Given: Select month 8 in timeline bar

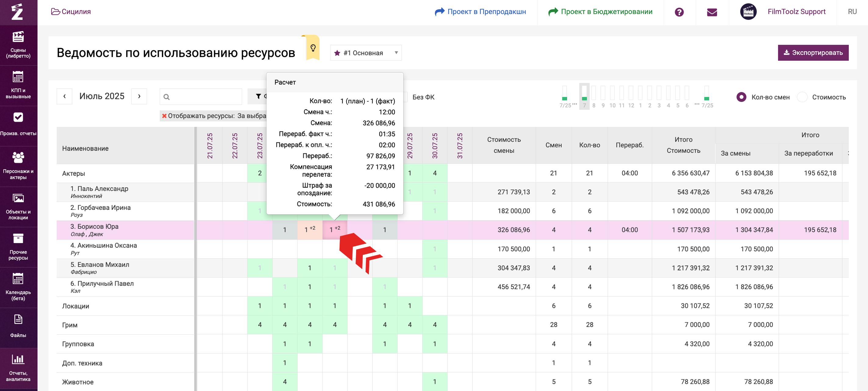Looking at the screenshot, I should (x=594, y=97).
